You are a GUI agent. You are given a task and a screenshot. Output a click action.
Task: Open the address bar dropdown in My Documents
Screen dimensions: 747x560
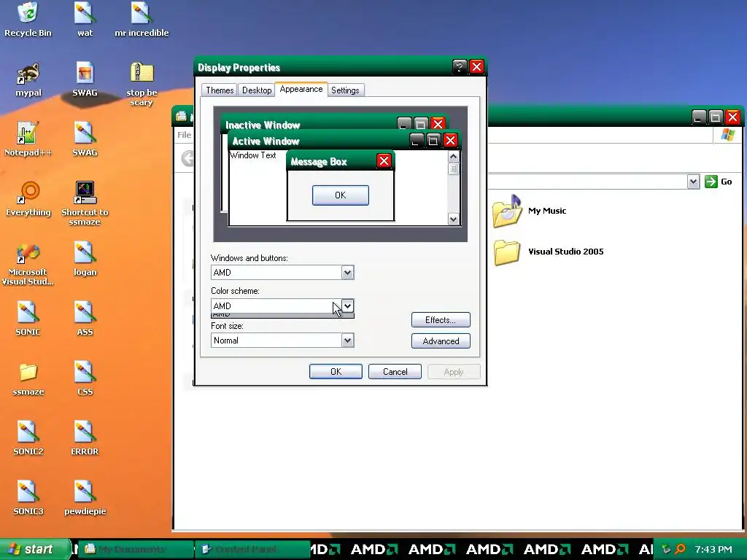point(693,182)
